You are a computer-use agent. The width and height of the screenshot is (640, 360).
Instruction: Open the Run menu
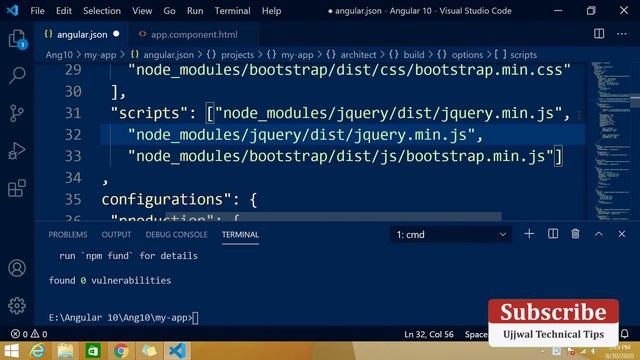195,11
